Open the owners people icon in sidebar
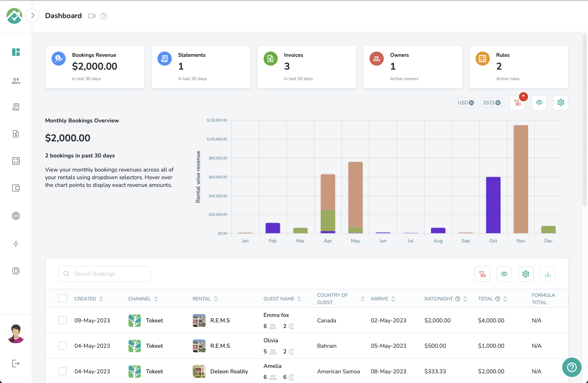This screenshot has width=588, height=383. pyautogui.click(x=16, y=81)
